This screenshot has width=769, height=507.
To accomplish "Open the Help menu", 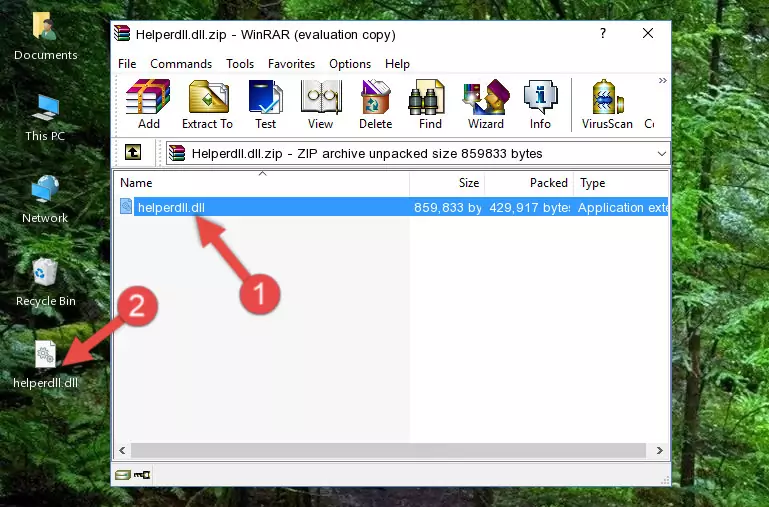I will (x=397, y=64).
